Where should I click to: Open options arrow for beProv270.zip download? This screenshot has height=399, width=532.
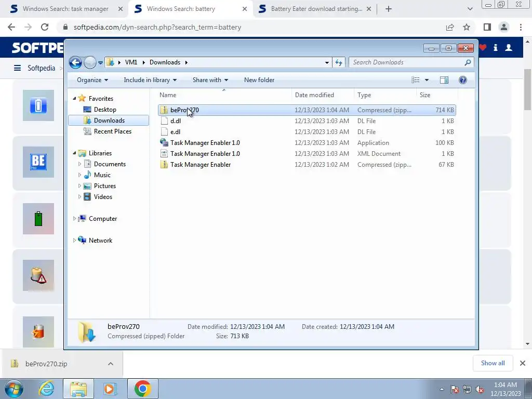[111, 364]
